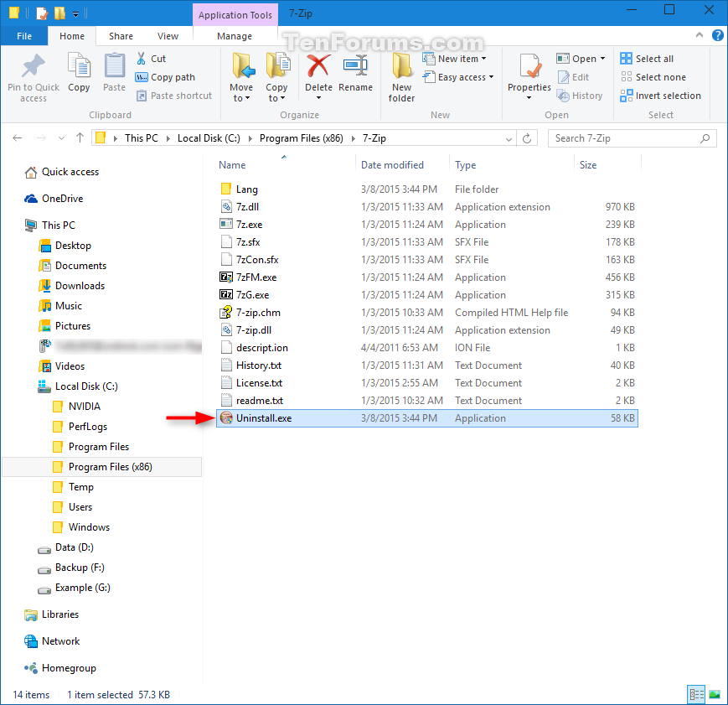Select the History.txt file
Image resolution: width=728 pixels, height=705 pixels.
point(259,365)
